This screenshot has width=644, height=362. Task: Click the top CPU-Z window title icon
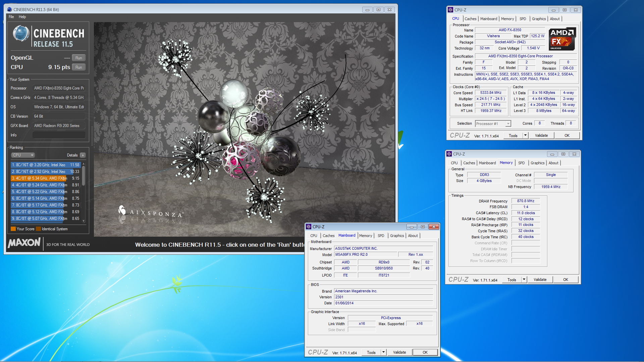click(x=450, y=10)
